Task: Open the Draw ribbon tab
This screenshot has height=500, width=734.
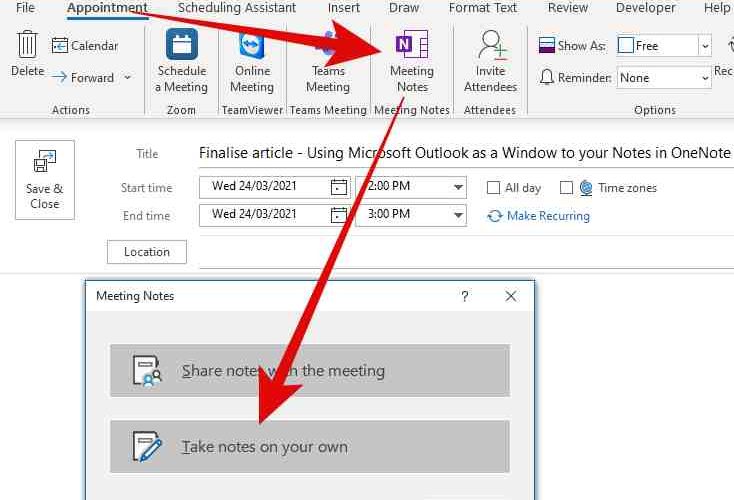Action: [x=404, y=8]
